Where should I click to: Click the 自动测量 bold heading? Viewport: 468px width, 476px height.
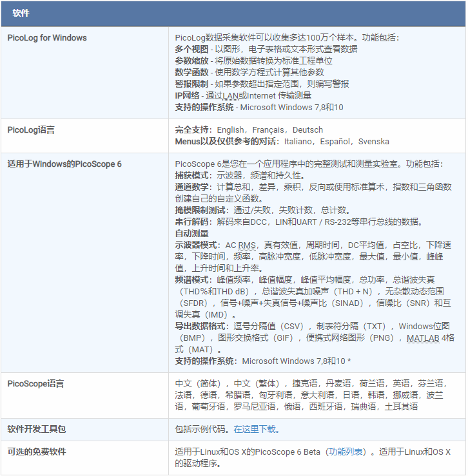pos(191,233)
